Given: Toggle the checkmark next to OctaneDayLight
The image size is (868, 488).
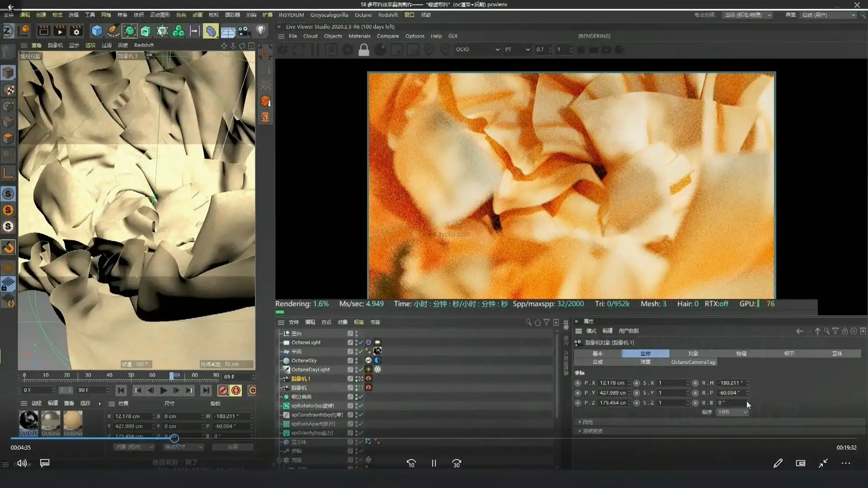Looking at the screenshot, I should [360, 369].
